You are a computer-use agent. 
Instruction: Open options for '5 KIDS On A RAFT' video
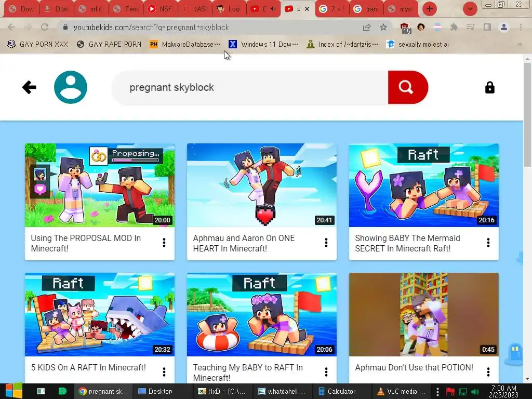click(x=164, y=372)
